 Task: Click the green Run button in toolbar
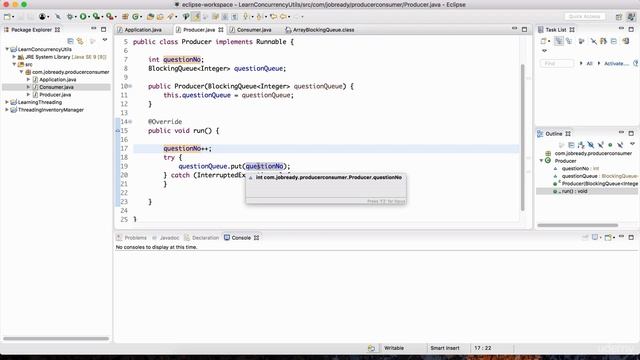pyautogui.click(x=83, y=17)
